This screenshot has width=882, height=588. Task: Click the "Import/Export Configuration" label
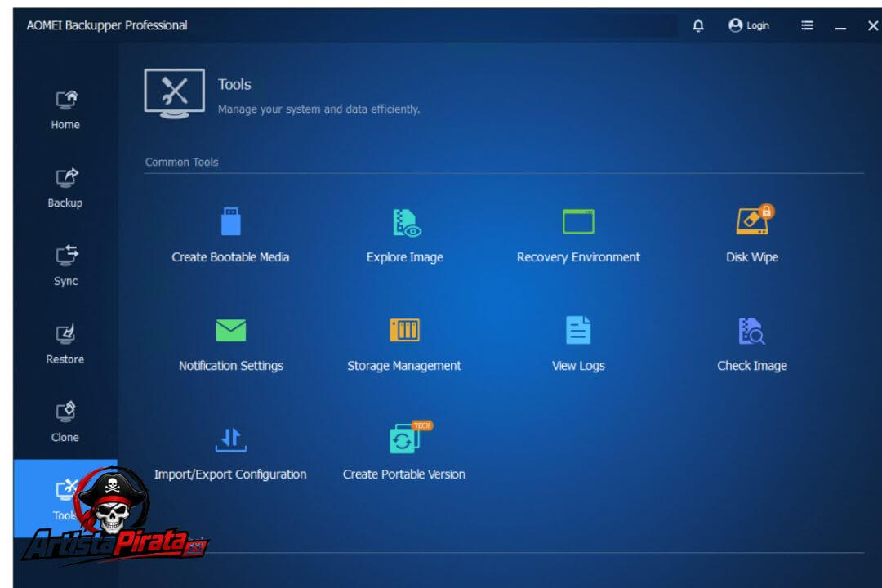coord(230,474)
